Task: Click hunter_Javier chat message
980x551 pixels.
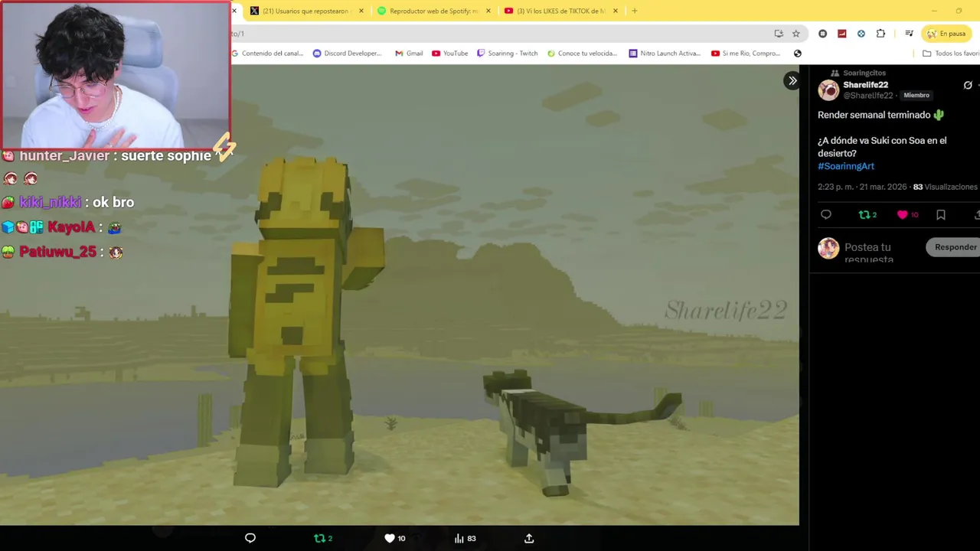Action: (115, 155)
